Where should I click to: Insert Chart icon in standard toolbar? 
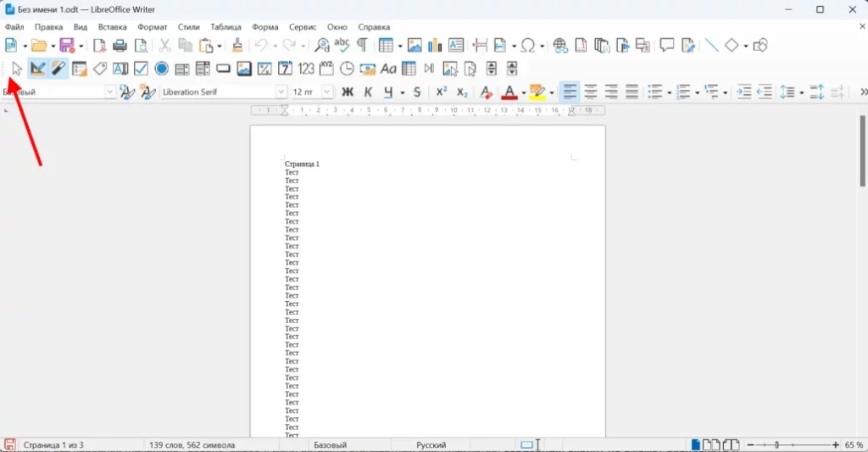click(x=435, y=46)
